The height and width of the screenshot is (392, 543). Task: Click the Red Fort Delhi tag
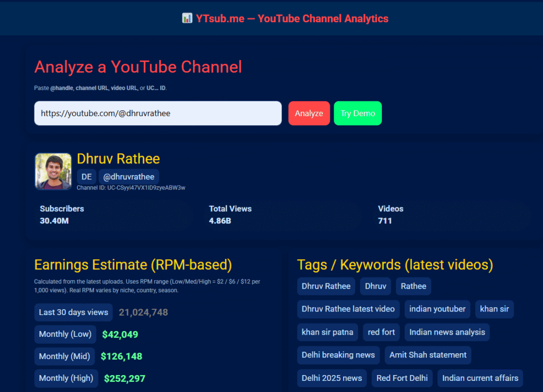(402, 378)
